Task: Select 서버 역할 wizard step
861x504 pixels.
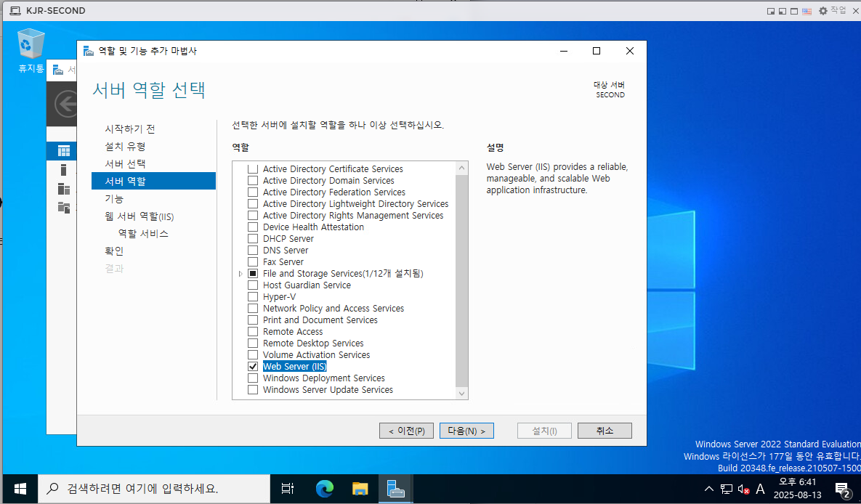Action: pos(153,181)
